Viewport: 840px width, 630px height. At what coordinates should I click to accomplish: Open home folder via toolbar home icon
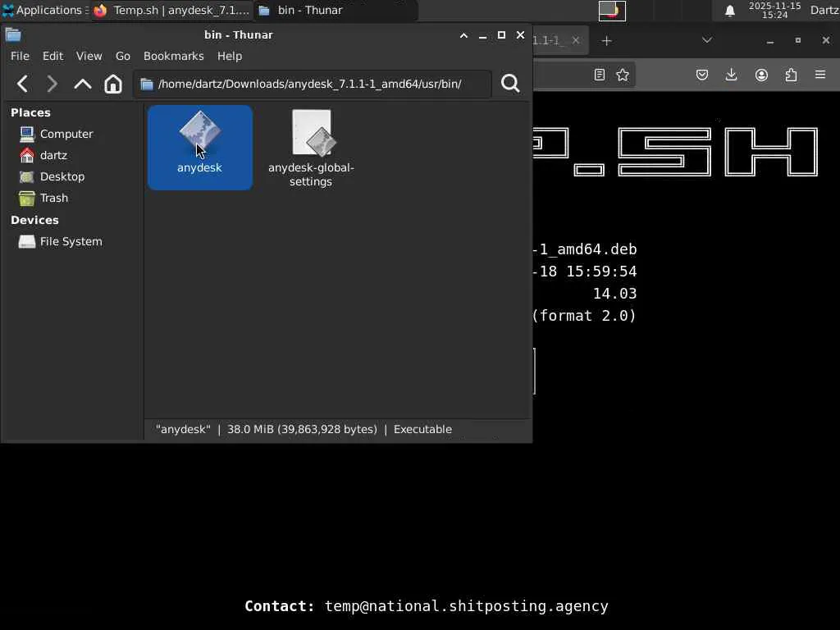113,84
